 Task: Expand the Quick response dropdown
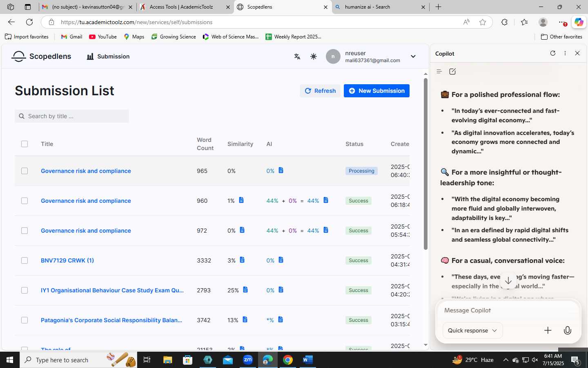472,330
